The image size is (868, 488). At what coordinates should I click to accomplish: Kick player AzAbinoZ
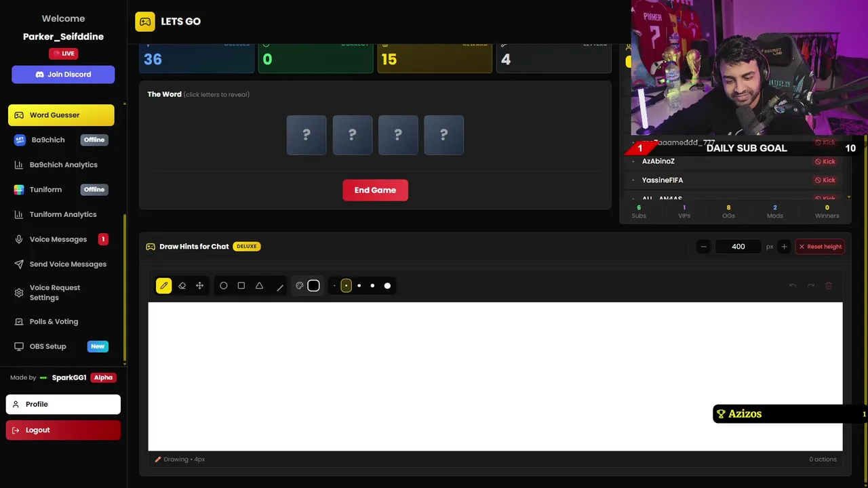coord(825,161)
